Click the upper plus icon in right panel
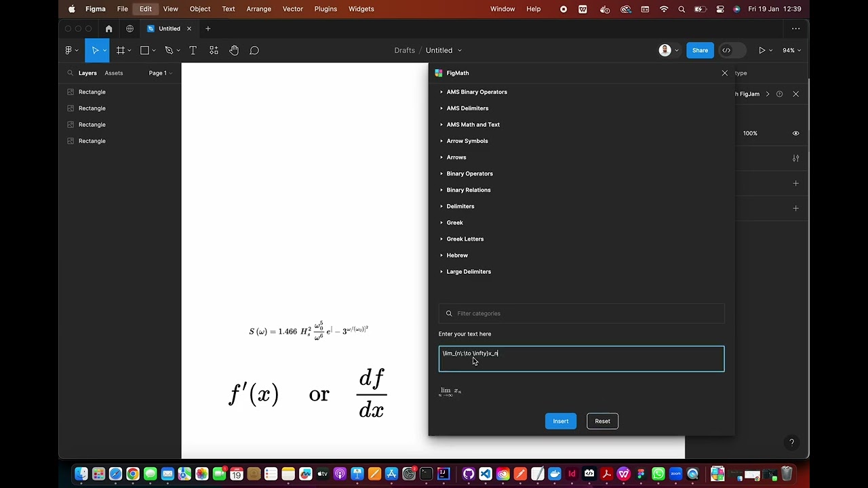868x488 pixels. coord(795,183)
